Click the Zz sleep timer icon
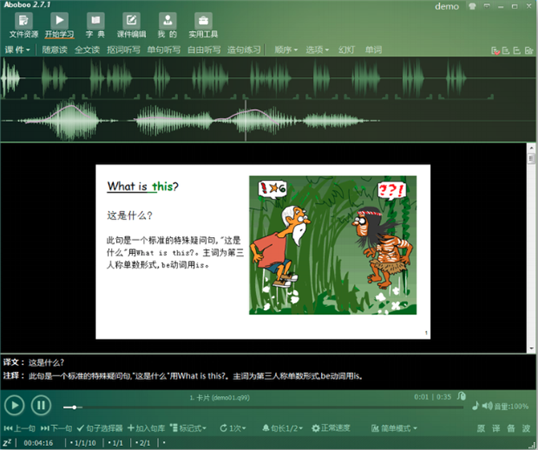538x450 pixels. [x=7, y=443]
